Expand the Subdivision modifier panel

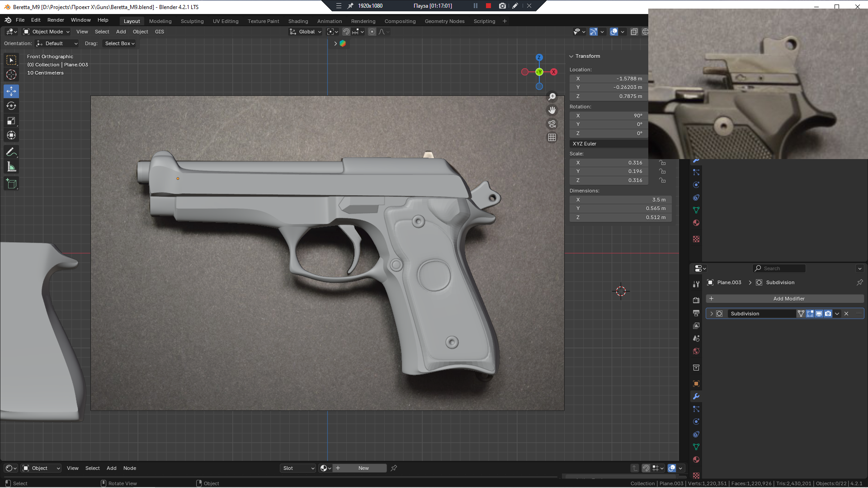click(x=712, y=314)
